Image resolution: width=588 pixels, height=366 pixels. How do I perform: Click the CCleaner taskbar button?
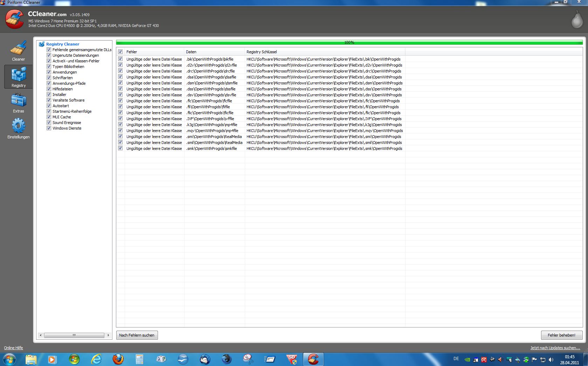pos(313,359)
